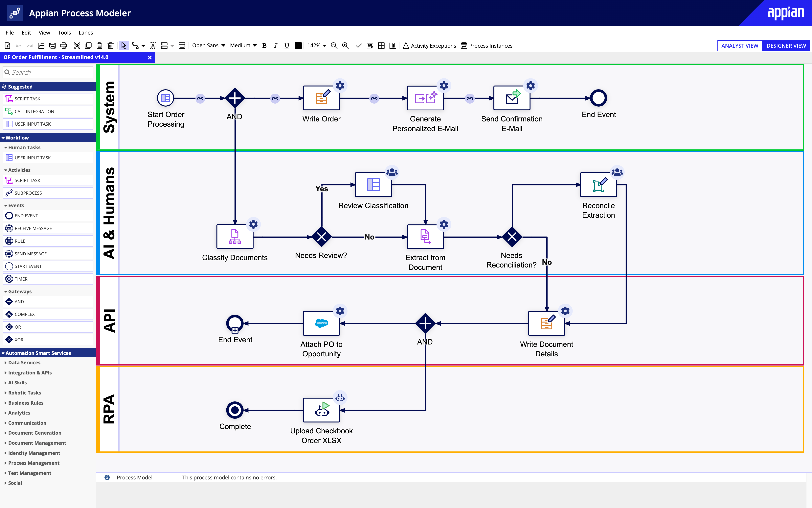Select the Classify Documents node
The width and height of the screenshot is (812, 508).
coord(235,237)
